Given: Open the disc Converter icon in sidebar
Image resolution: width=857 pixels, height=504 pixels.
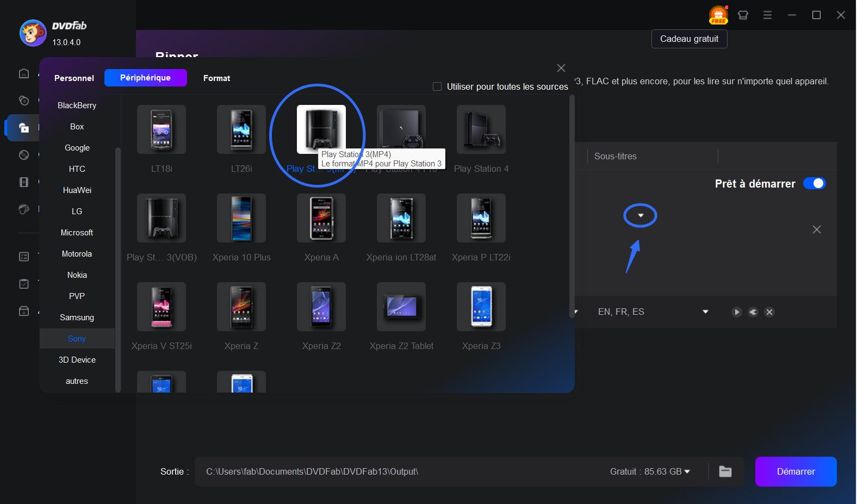Looking at the screenshot, I should (x=24, y=155).
